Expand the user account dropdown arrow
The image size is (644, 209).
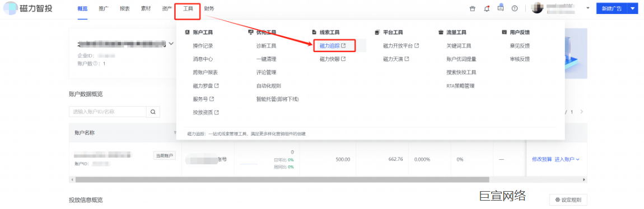[x=588, y=8]
